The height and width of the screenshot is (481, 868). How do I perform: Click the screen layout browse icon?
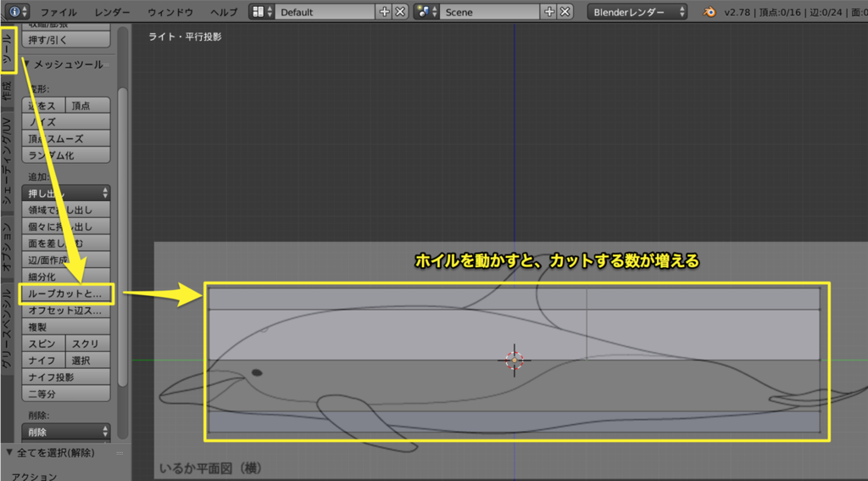click(261, 12)
